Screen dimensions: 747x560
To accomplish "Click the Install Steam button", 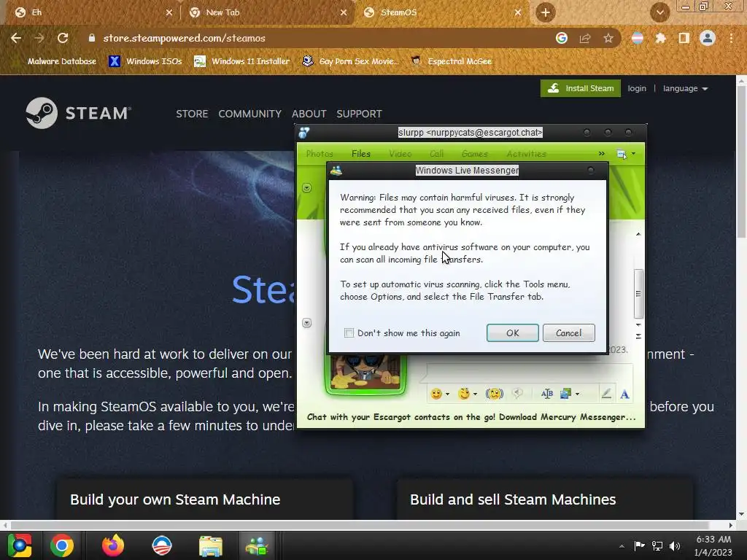I will (580, 88).
